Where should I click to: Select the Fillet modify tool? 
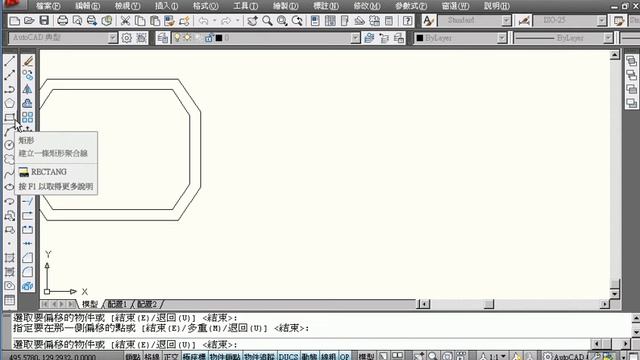[27, 272]
